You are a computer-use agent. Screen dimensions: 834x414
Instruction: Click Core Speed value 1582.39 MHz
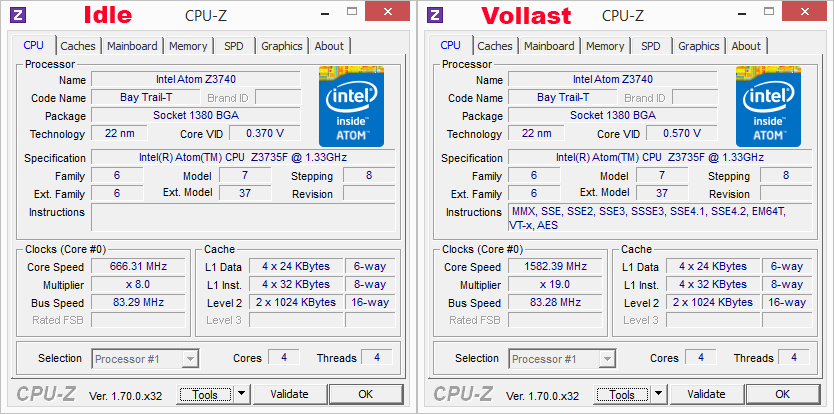[555, 267]
